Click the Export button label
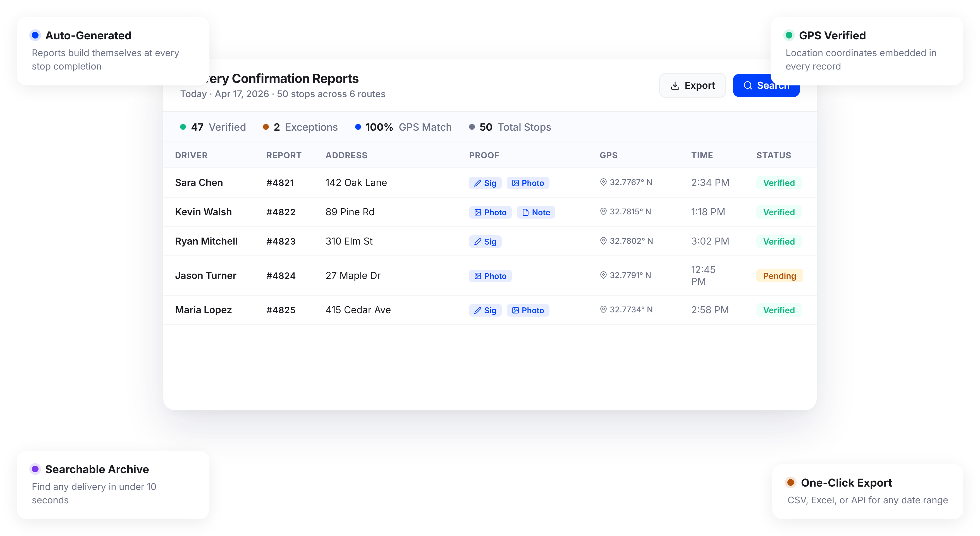 pyautogui.click(x=700, y=86)
